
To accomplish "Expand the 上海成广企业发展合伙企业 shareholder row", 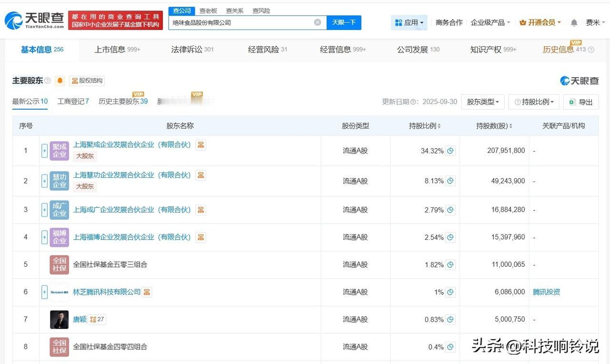I will tap(45, 210).
